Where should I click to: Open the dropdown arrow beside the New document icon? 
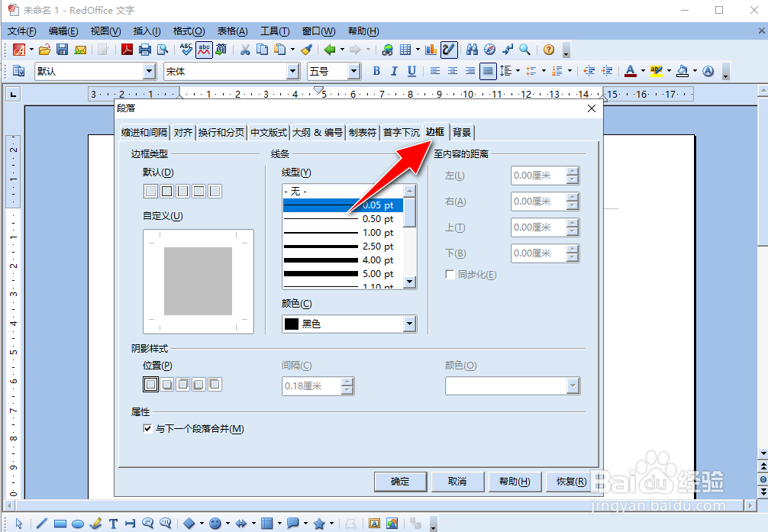[x=31, y=50]
